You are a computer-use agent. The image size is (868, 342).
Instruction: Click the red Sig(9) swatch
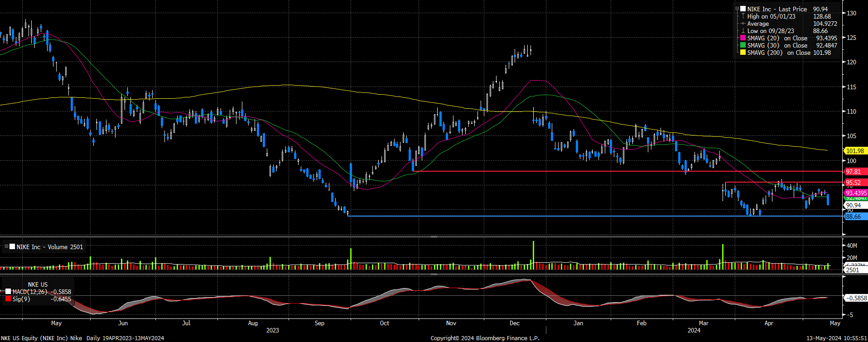tap(8, 299)
